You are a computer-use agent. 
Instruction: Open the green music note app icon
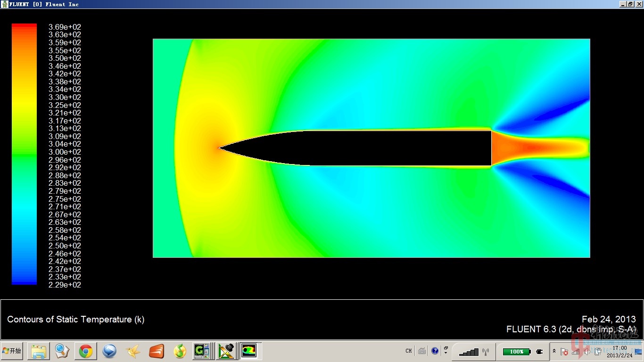pyautogui.click(x=180, y=351)
